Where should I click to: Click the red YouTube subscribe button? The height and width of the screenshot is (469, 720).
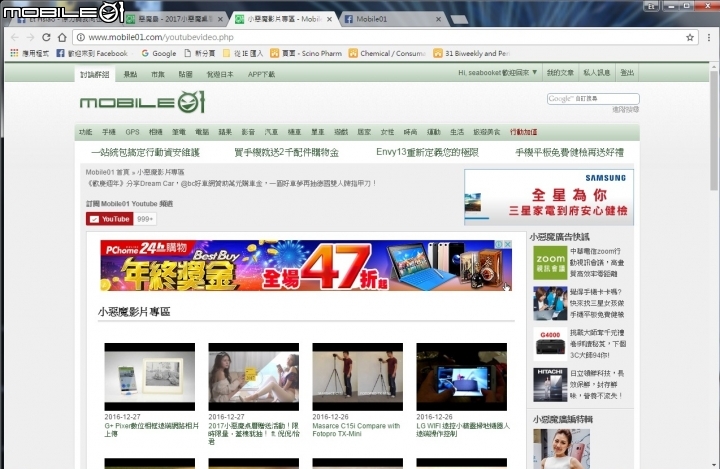pyautogui.click(x=109, y=219)
